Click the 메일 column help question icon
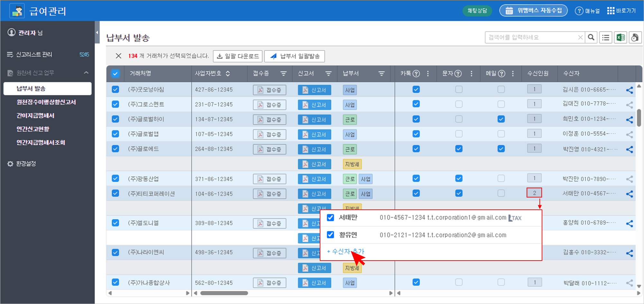Viewport: 644px width, 304px height. coord(501,74)
